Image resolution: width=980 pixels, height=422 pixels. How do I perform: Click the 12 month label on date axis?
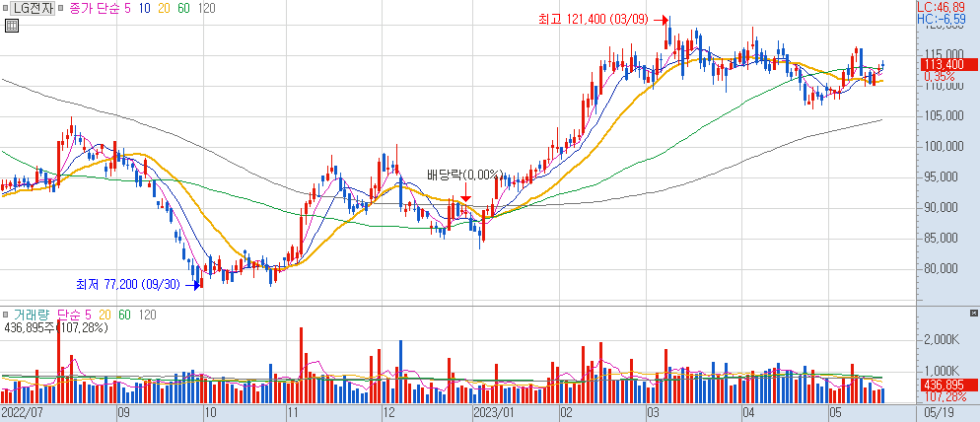point(388,412)
